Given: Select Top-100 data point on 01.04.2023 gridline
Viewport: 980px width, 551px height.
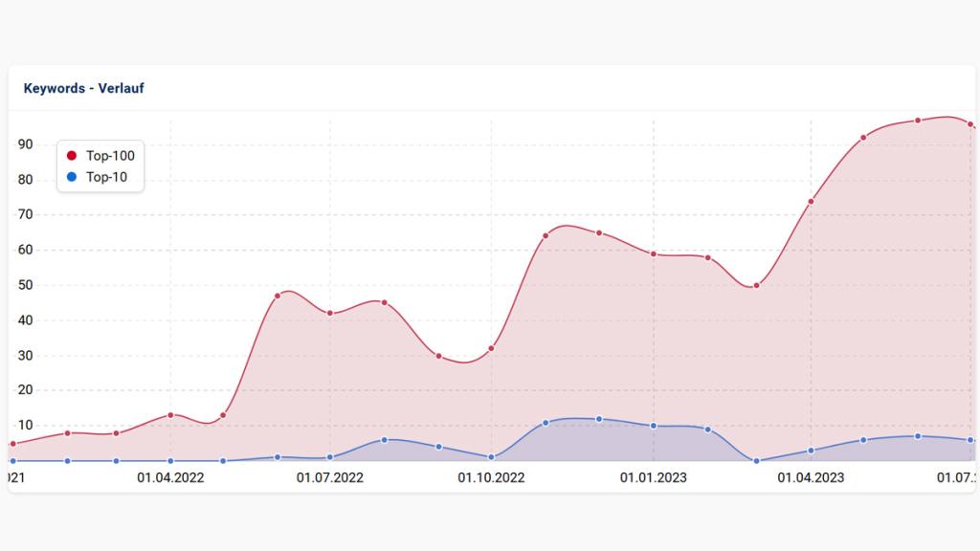Looking at the screenshot, I should point(811,202).
